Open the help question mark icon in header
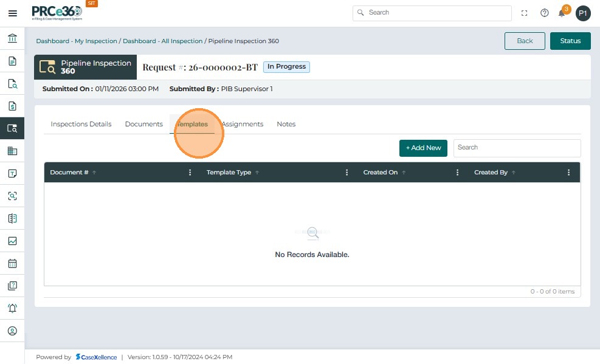600x364 pixels. [x=544, y=13]
